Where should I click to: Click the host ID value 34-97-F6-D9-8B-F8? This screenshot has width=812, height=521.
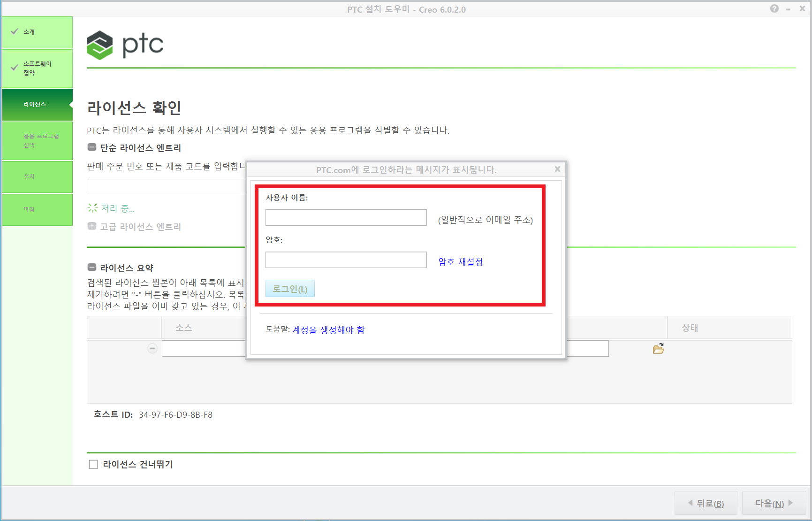click(175, 415)
